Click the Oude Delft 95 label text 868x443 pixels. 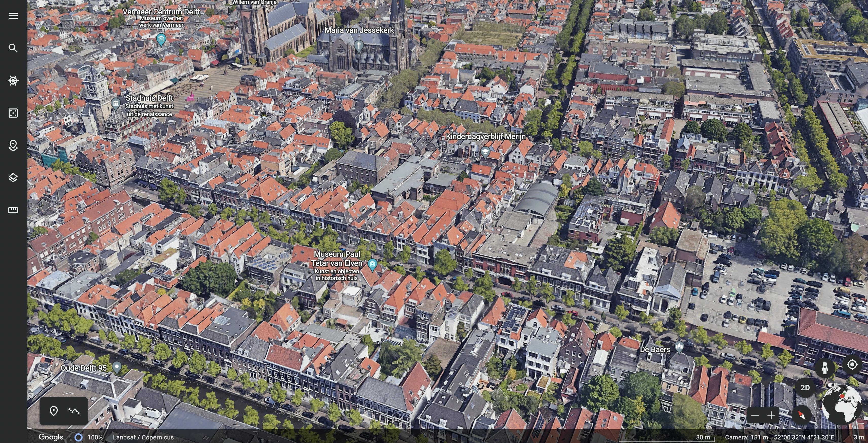point(84,368)
